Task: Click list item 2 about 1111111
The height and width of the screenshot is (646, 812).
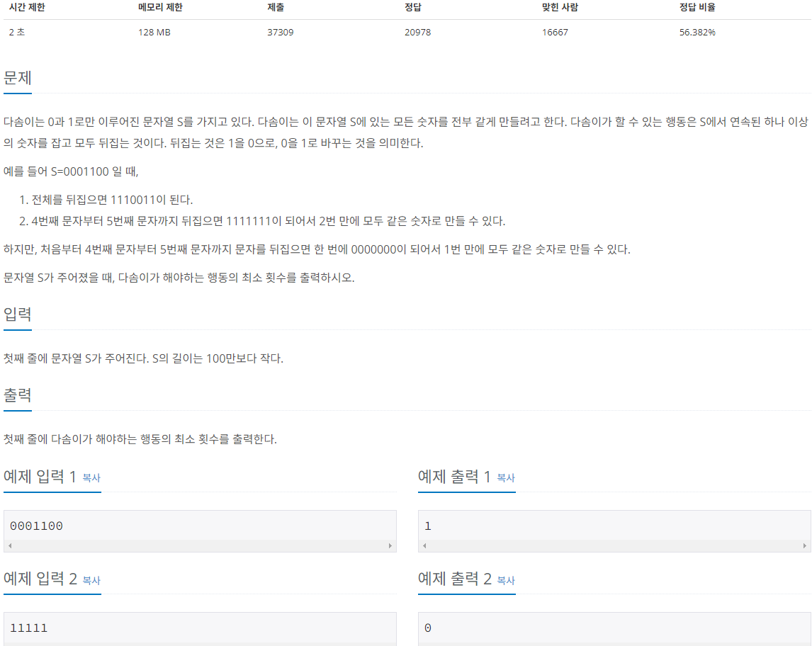Action: pos(269,221)
